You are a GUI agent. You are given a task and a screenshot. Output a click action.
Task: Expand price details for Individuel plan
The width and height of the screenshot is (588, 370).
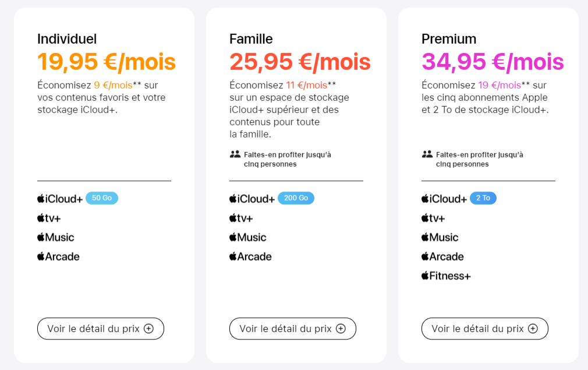click(101, 329)
